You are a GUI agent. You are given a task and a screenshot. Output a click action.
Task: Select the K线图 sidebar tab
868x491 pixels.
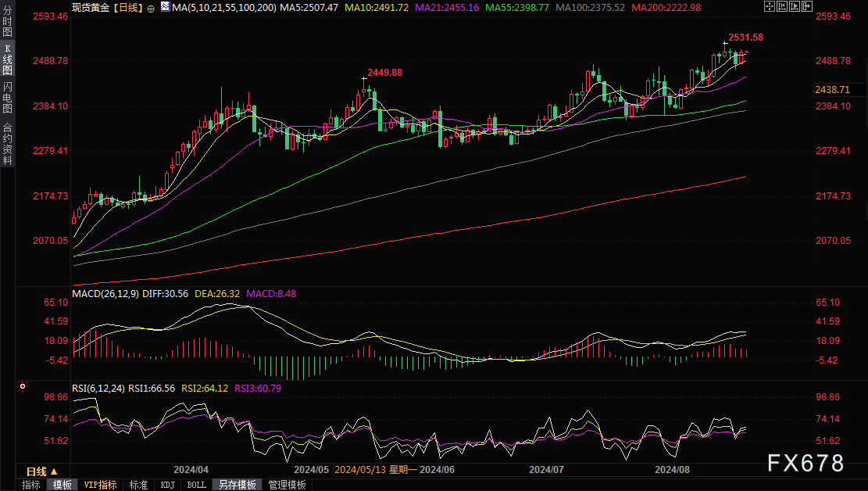tap(7, 59)
